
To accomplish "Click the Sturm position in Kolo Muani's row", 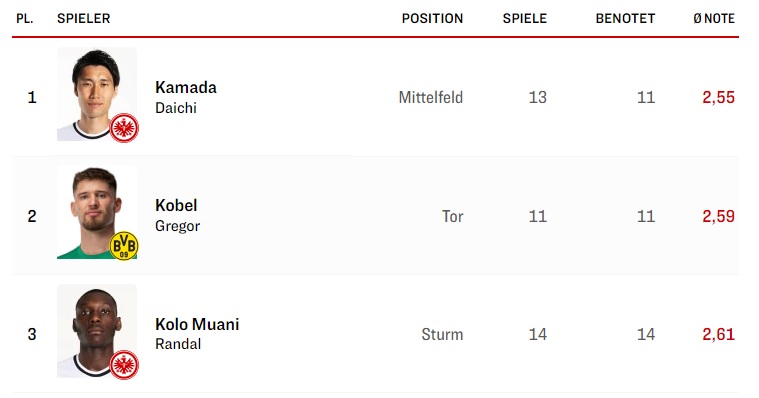I will click(x=442, y=334).
